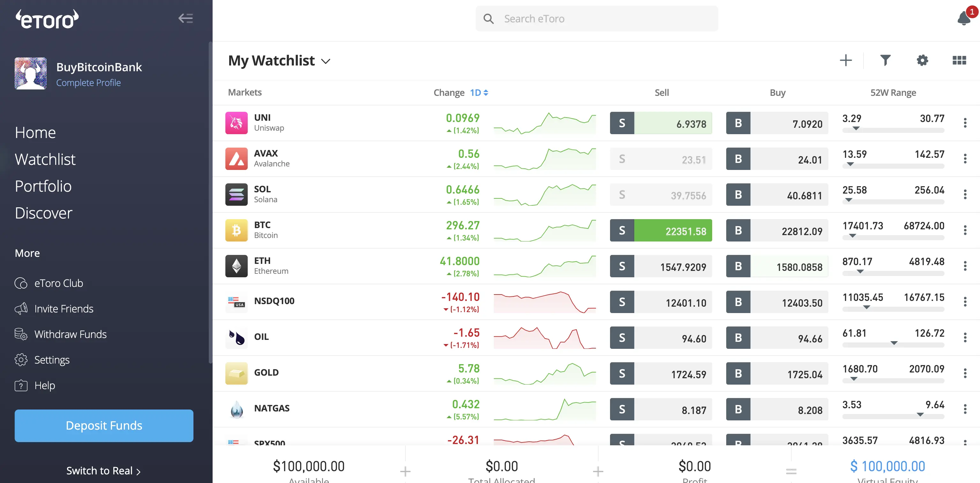Open Help in sidebar
The height and width of the screenshot is (483, 980).
[x=34, y=385]
